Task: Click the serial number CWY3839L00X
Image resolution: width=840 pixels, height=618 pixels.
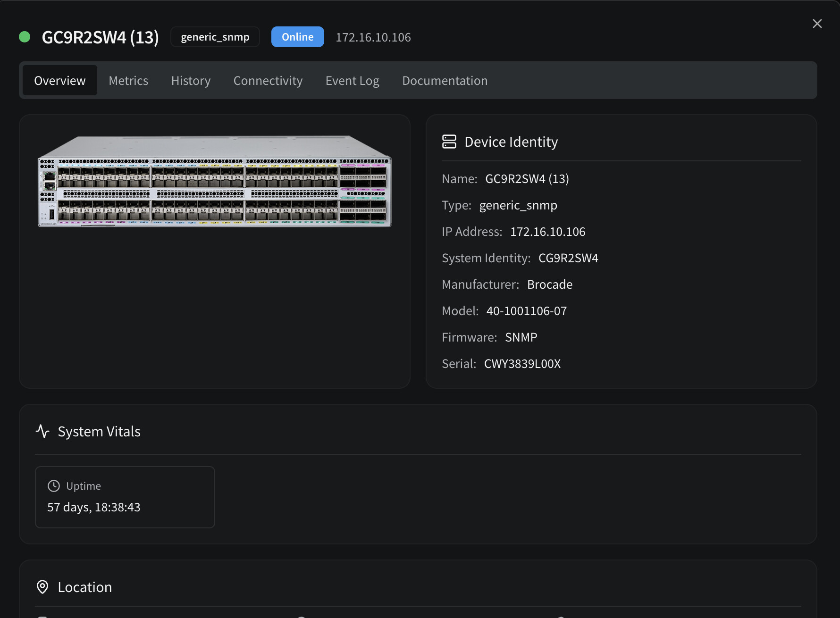Action: (x=522, y=364)
